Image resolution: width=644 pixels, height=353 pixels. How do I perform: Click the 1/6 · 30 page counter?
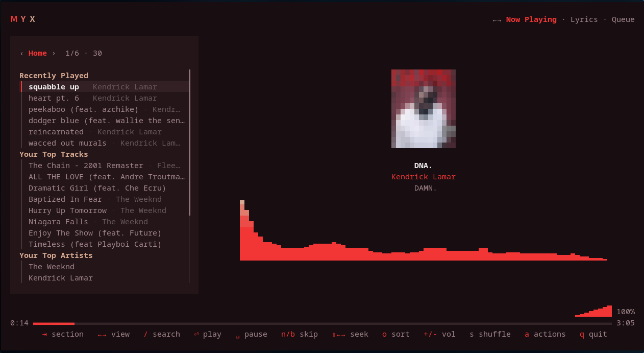pos(84,53)
